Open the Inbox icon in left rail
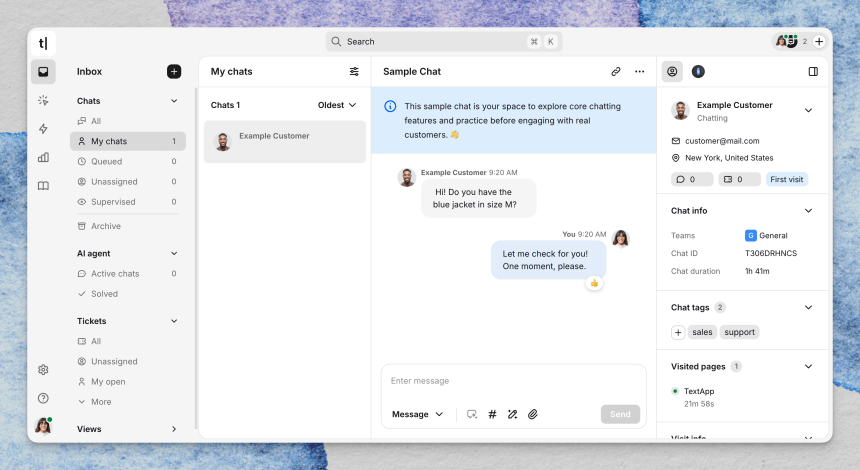Image resolution: width=860 pixels, height=470 pixels. pos(43,72)
